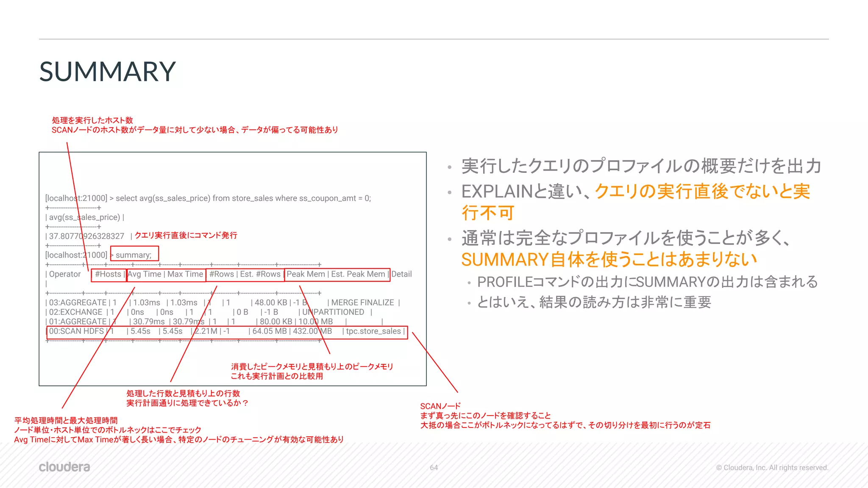Click the orange text 'SUMMARY自体を使うことはあまりない'

(609, 259)
